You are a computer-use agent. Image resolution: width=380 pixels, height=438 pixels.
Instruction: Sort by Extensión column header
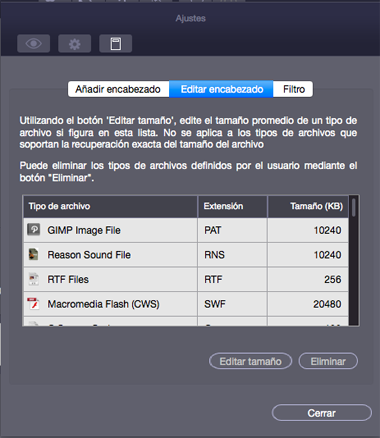click(233, 206)
